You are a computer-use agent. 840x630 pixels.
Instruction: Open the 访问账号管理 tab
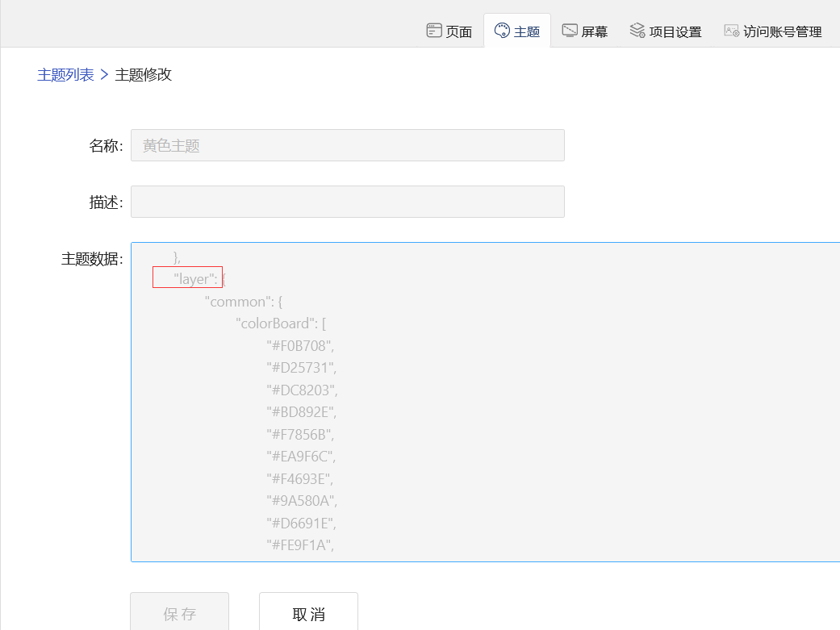(782, 31)
